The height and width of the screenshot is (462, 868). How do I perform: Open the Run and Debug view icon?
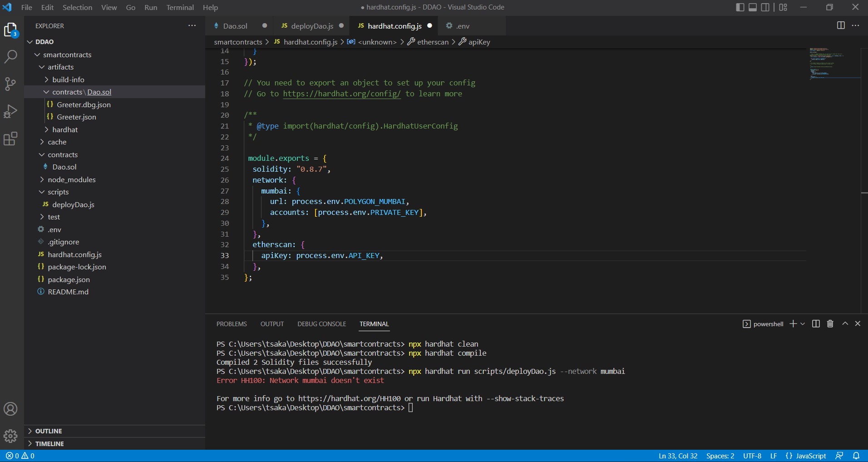pos(10,111)
